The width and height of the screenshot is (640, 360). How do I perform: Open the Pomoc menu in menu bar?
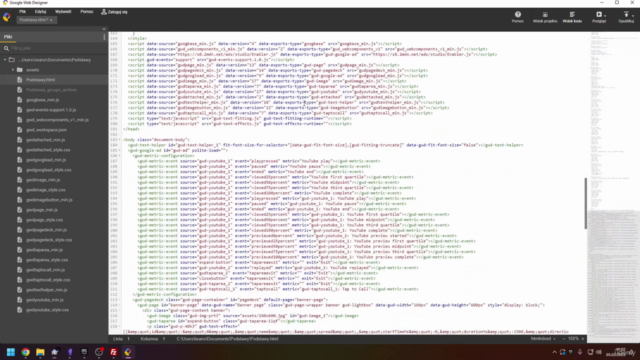click(x=87, y=12)
